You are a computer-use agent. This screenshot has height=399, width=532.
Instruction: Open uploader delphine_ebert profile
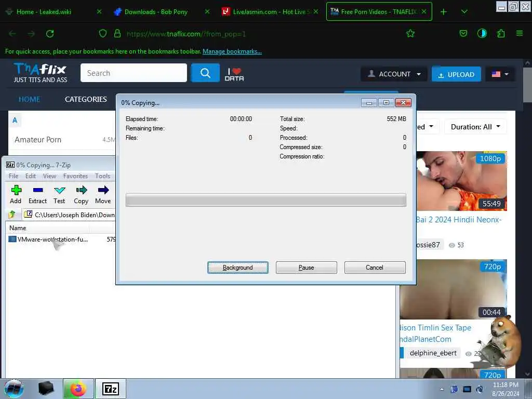[433, 353]
